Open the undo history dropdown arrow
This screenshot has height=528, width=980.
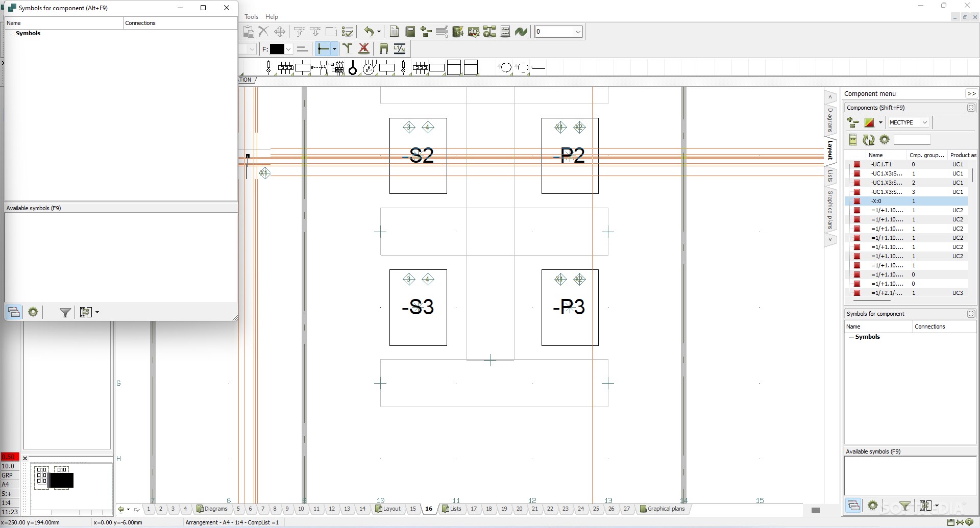click(379, 32)
